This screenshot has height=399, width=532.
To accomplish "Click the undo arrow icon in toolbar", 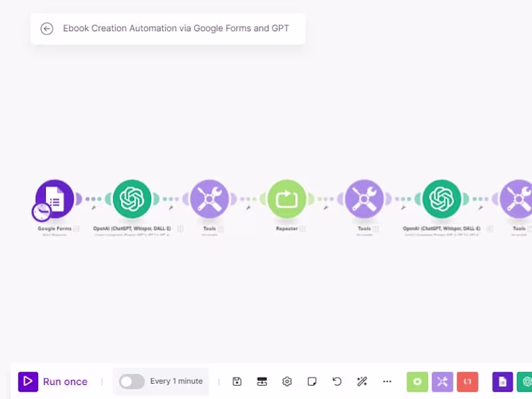I will 337,381.
